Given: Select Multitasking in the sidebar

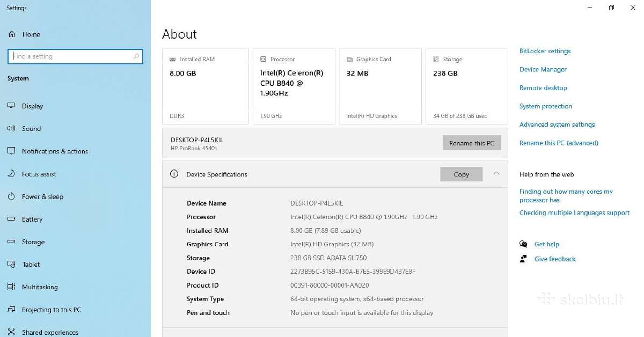Looking at the screenshot, I should pos(40,287).
